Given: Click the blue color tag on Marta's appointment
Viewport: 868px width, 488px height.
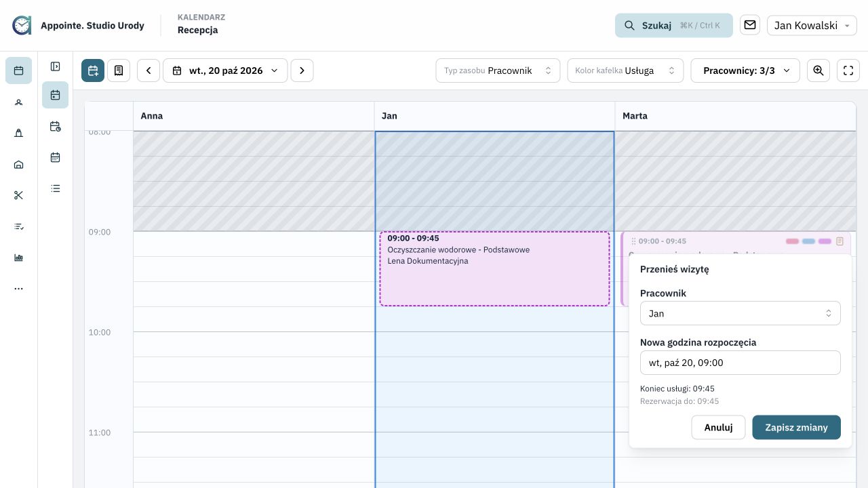Looking at the screenshot, I should point(808,241).
